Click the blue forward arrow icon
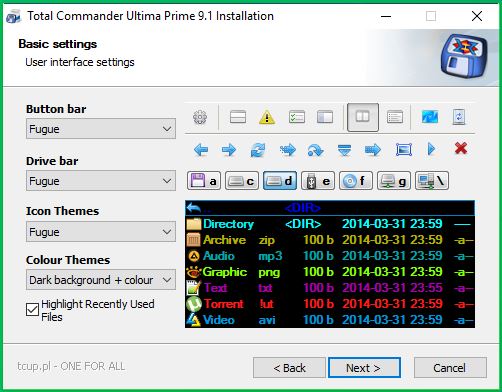Image resolution: width=502 pixels, height=392 pixels. point(229,150)
